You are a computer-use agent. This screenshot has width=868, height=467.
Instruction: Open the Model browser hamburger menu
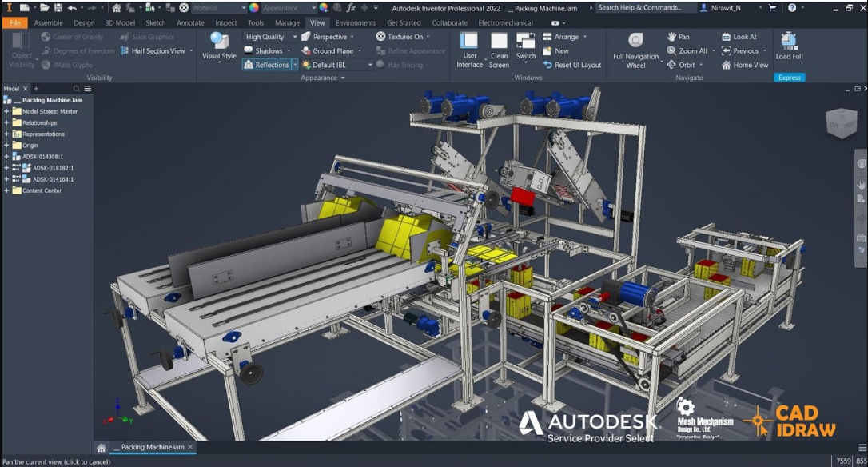point(87,89)
